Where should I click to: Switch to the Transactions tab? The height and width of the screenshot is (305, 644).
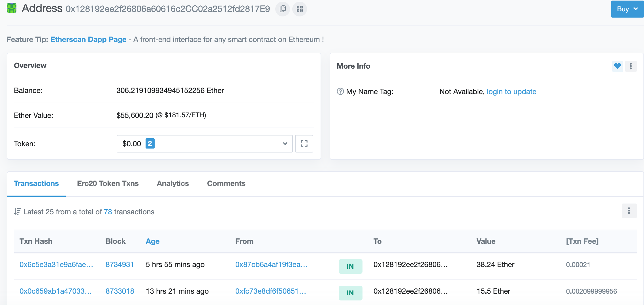tap(37, 183)
